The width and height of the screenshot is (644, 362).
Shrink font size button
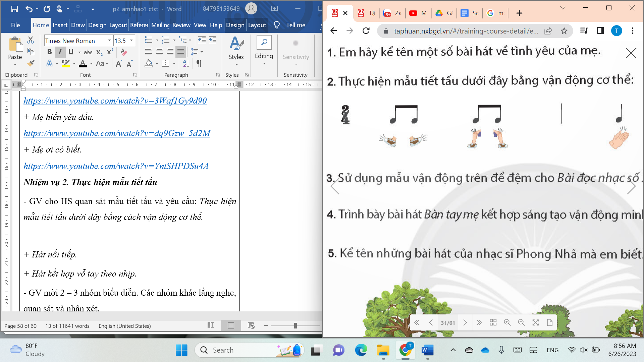[x=130, y=63]
